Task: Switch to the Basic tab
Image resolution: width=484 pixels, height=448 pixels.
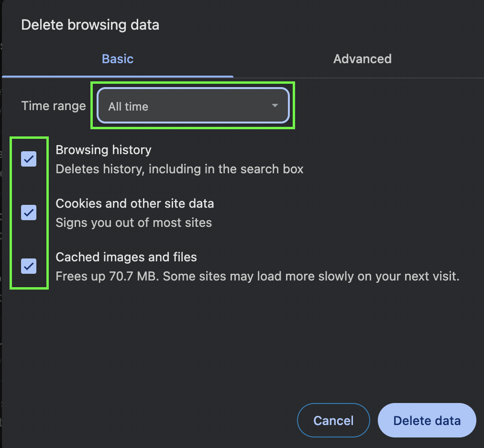Action: (x=118, y=59)
